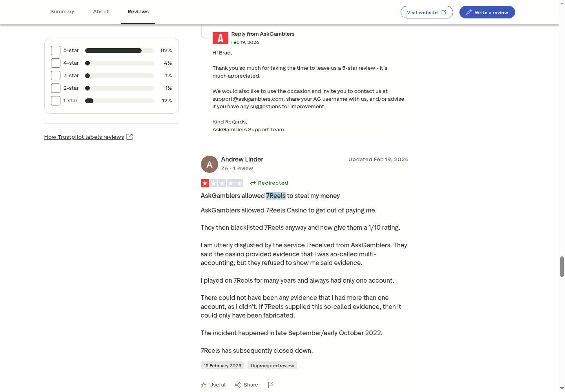Click the thumbs-up Useful icon
565x392 pixels.
point(204,385)
